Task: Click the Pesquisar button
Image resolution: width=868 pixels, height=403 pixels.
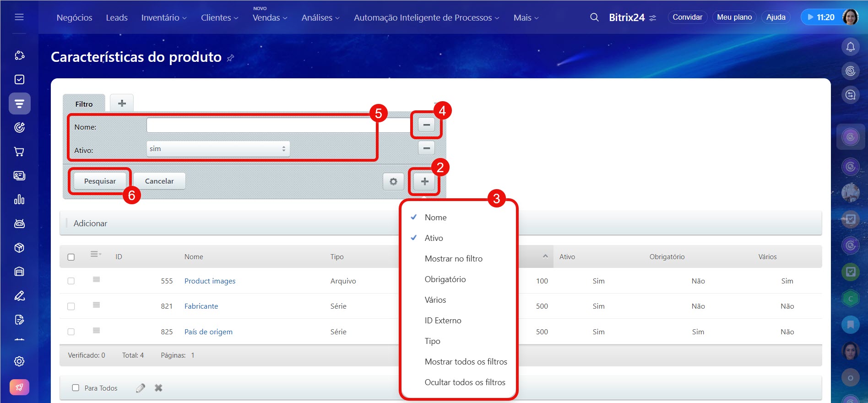Action: [100, 181]
